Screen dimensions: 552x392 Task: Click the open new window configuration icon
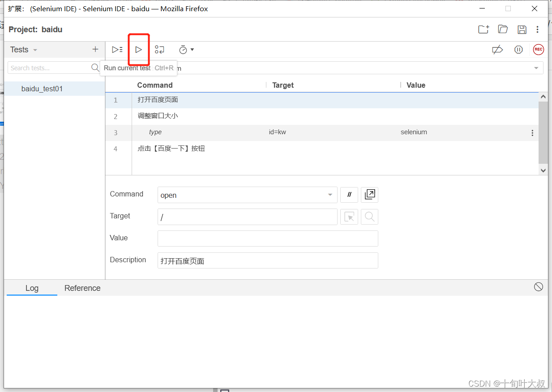(370, 195)
